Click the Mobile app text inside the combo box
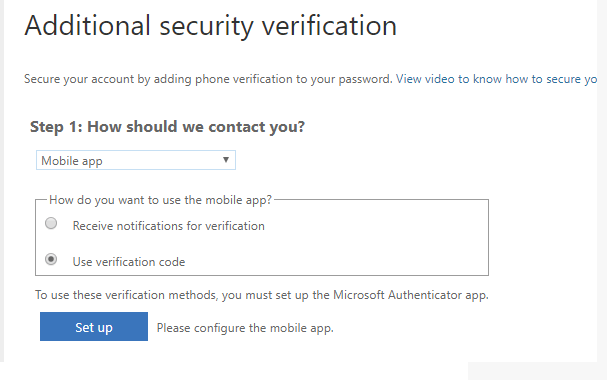This screenshot has height=380, width=608. [x=72, y=161]
